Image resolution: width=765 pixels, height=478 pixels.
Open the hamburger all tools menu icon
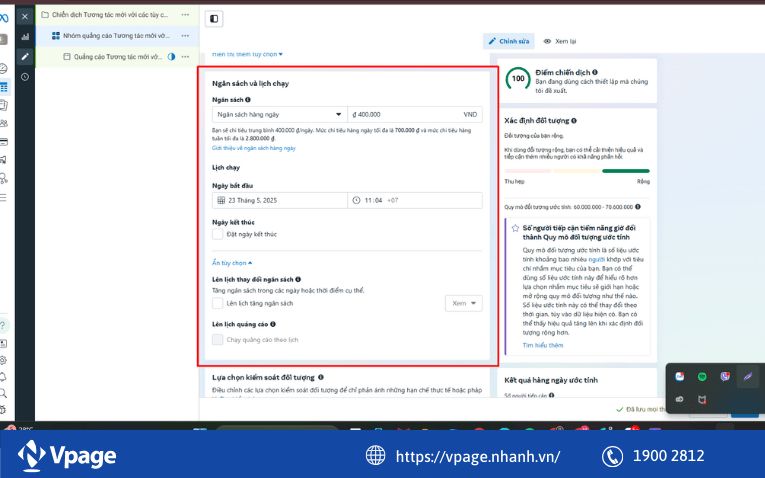point(3,198)
